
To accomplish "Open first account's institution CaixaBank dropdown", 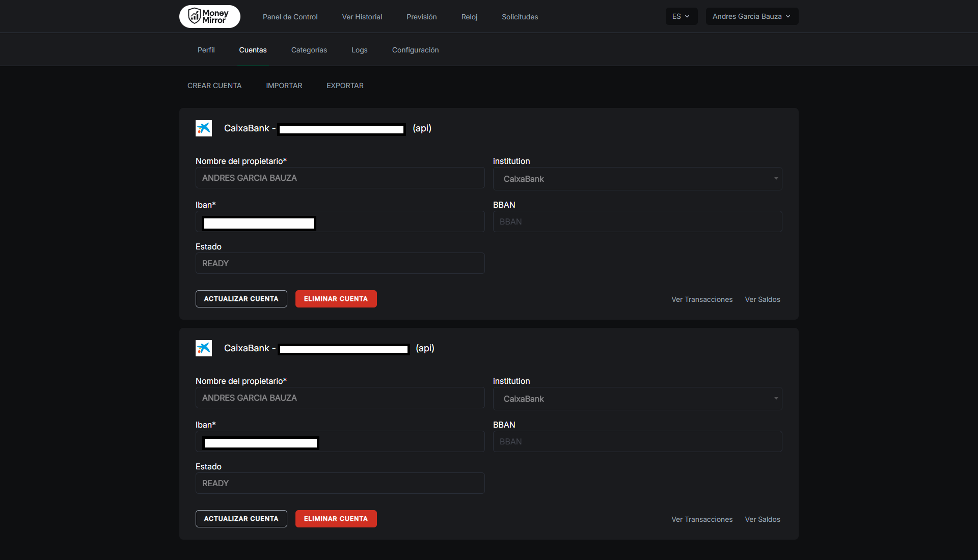I will (x=637, y=179).
